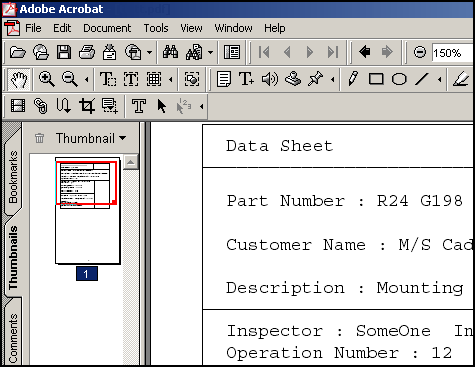Go to the Previous Page arrow
This screenshot has height=367, width=475.
[287, 52]
